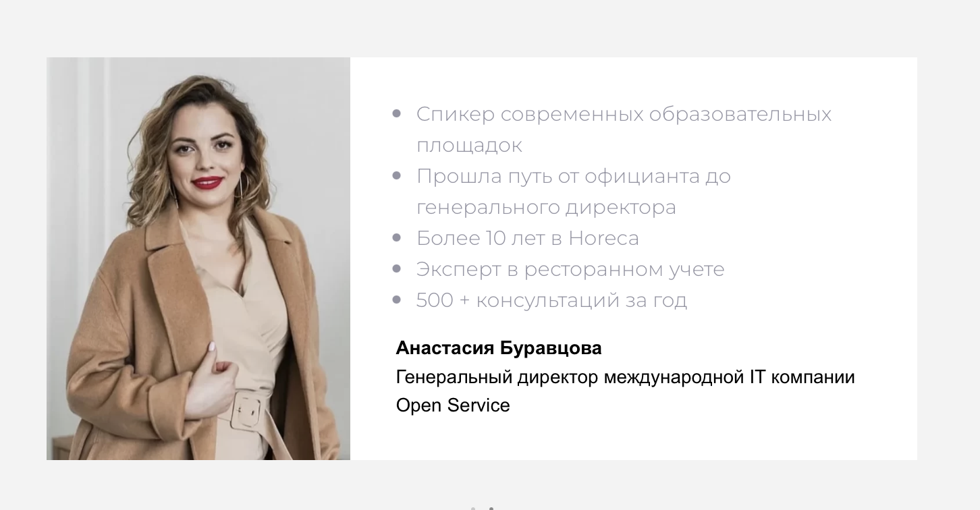Click the beige belt buckle in the photo

tap(246, 411)
